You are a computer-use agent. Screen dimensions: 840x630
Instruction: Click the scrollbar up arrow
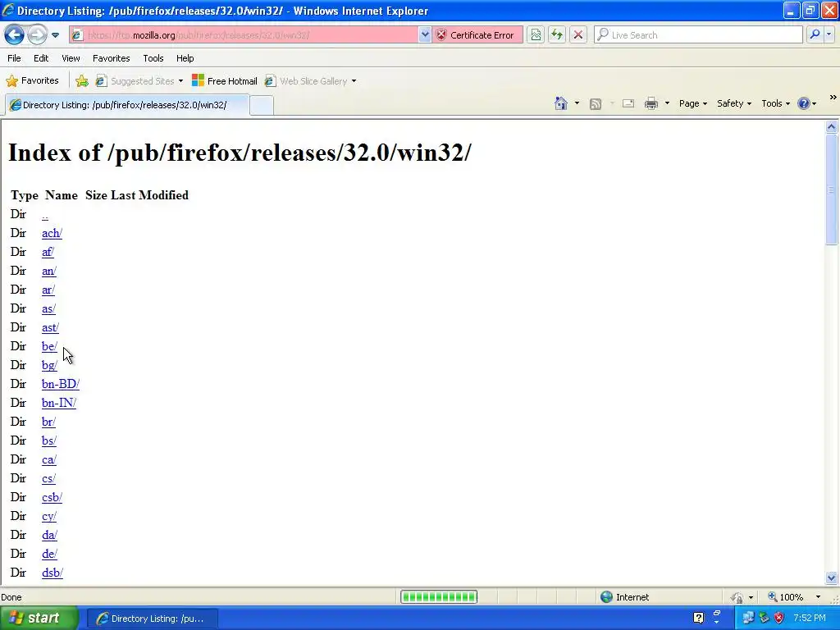click(x=832, y=127)
